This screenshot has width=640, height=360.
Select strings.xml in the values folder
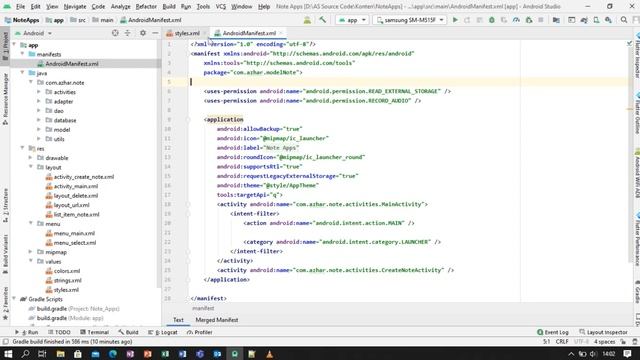(67, 280)
